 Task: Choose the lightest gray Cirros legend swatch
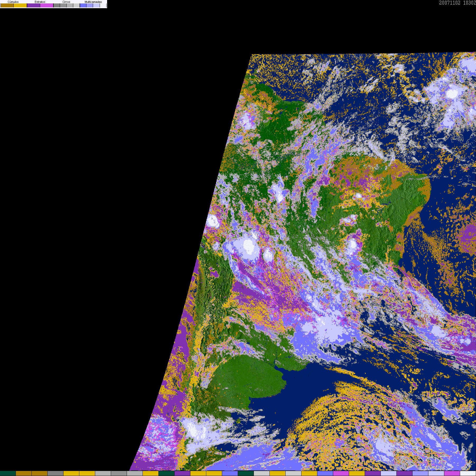pos(76,5)
